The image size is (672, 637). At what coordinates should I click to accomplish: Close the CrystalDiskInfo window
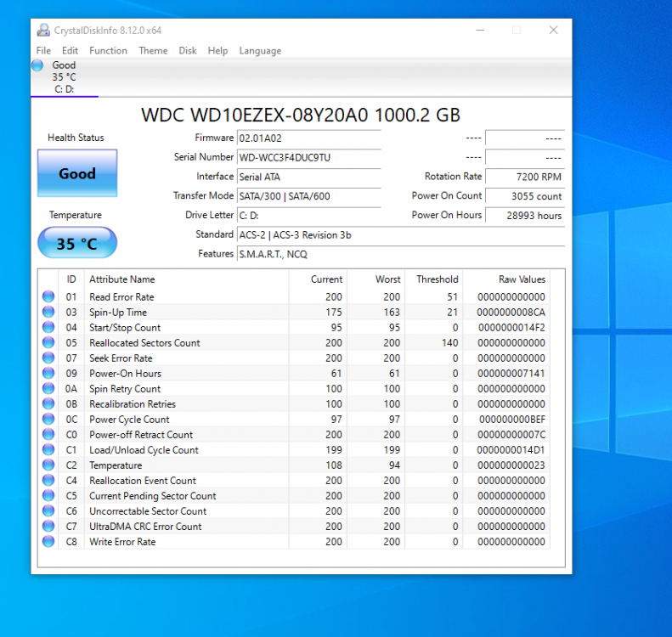click(553, 30)
